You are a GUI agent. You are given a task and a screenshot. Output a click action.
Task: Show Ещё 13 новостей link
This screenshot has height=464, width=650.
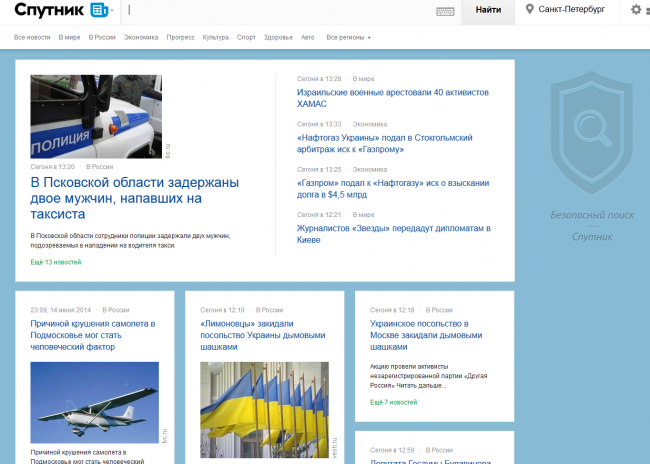click(x=56, y=262)
